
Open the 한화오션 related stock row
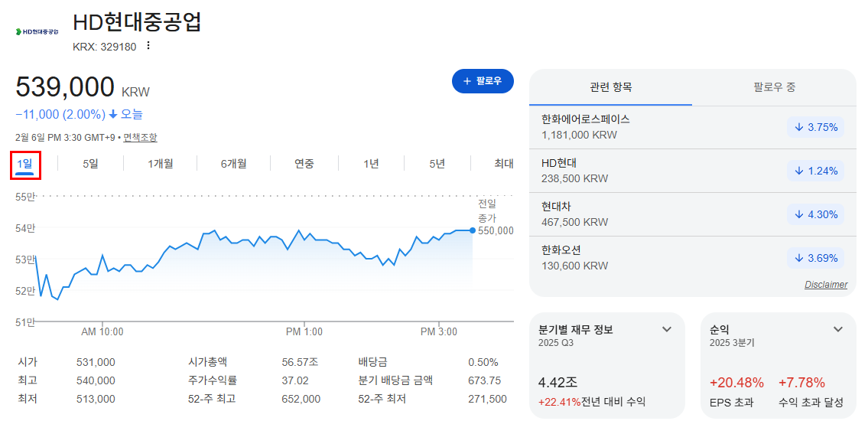[693, 258]
